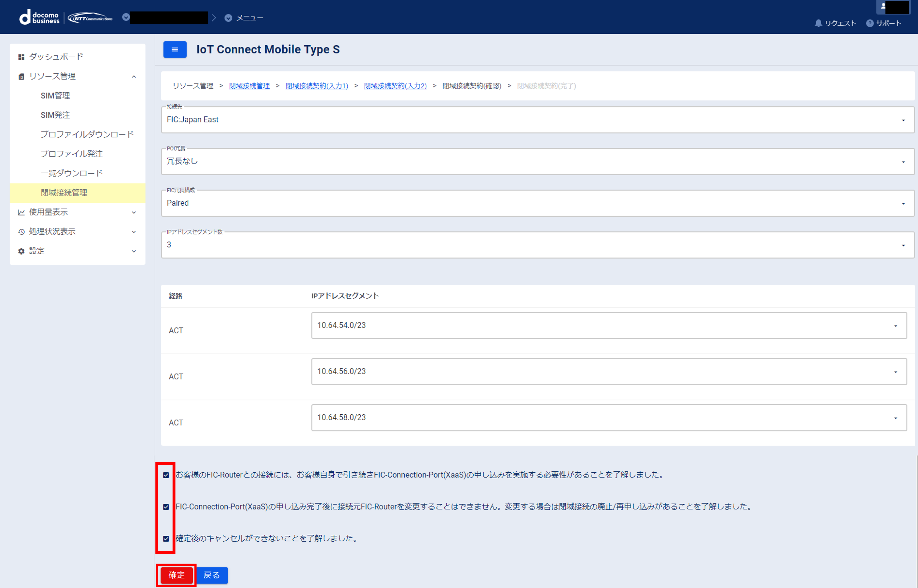Click the NTT Communications logo
918x588 pixels.
click(x=91, y=18)
